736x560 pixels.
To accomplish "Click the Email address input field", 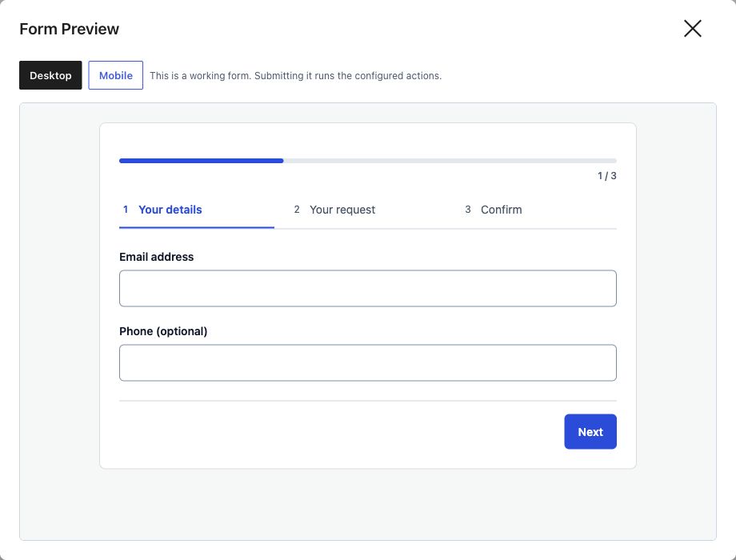I will 367,288.
